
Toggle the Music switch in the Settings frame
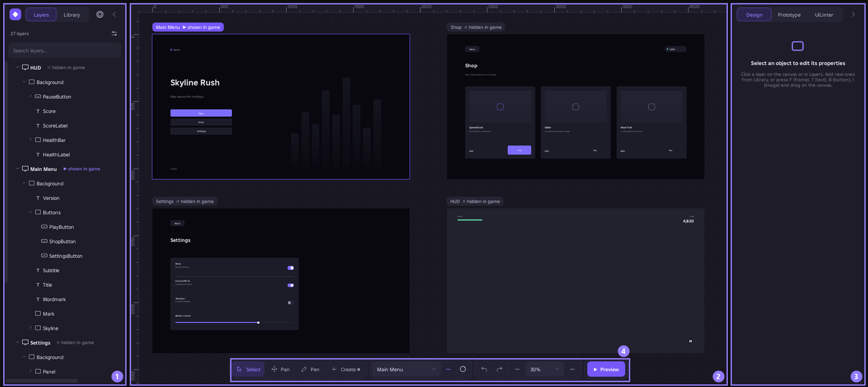pos(291,268)
